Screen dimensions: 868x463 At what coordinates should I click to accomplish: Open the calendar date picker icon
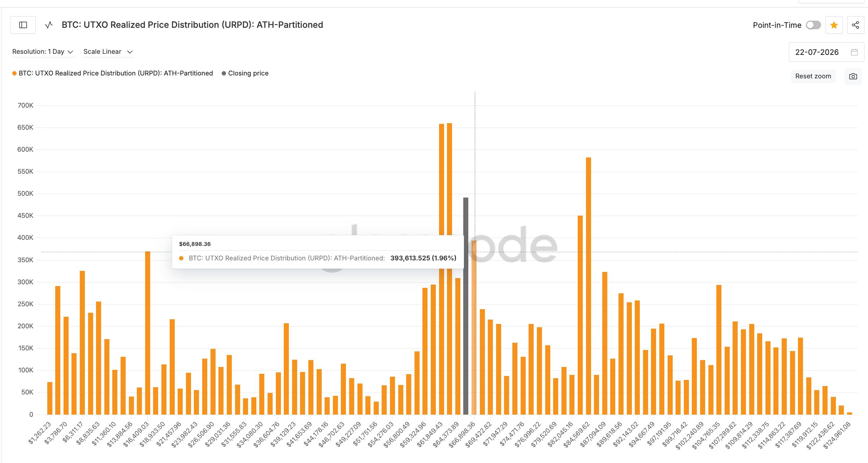coord(854,52)
